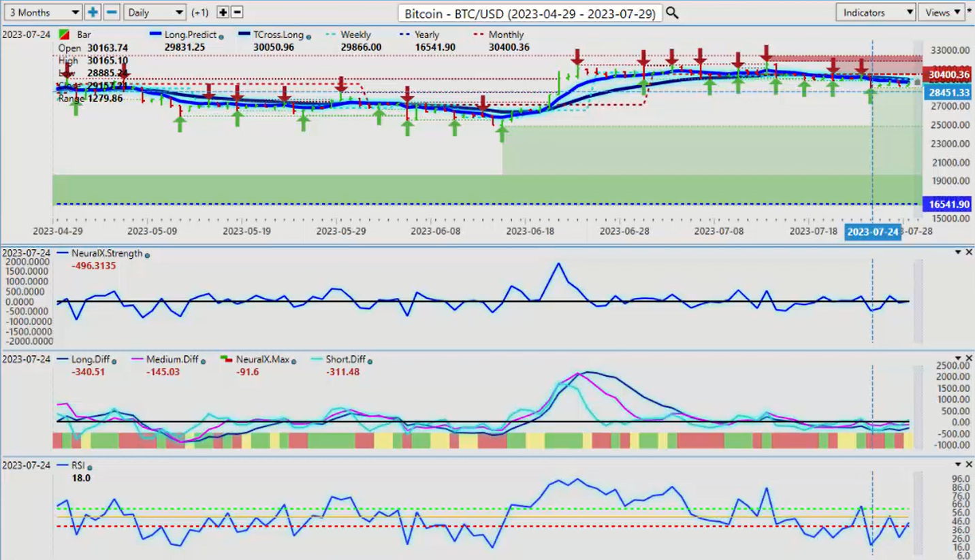Click the 30400.36 red price label on the axis
The height and width of the screenshot is (560, 975).
coord(947,74)
